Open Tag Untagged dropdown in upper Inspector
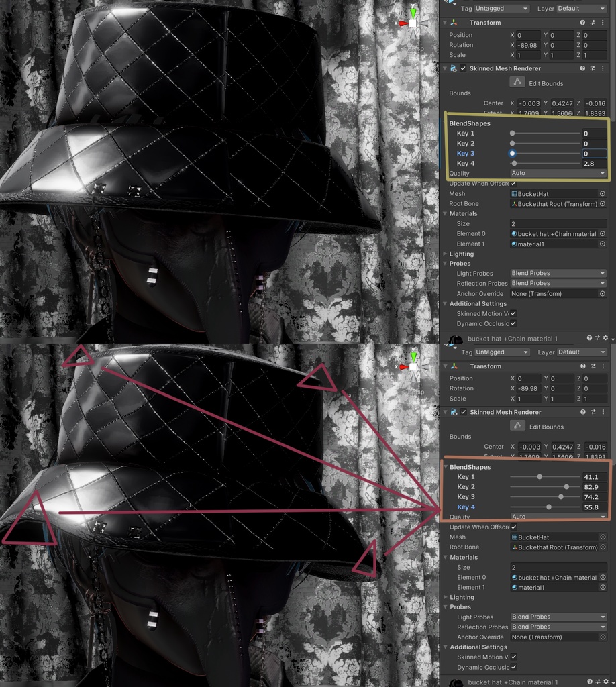This screenshot has height=687, width=616. [502, 8]
